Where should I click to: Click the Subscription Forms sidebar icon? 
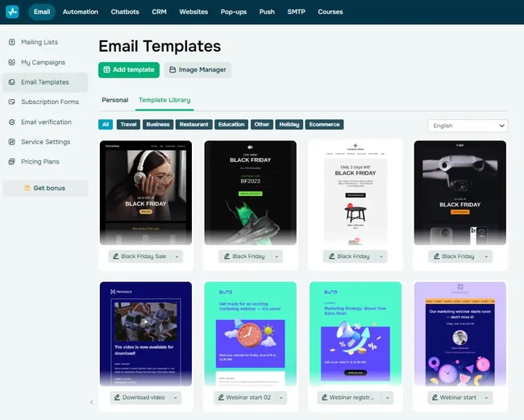[11, 102]
